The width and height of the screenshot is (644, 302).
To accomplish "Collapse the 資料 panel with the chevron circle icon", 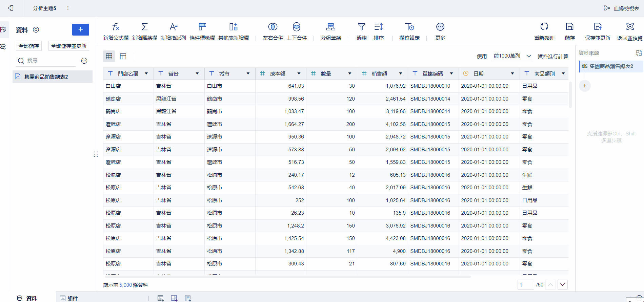I will [36, 30].
